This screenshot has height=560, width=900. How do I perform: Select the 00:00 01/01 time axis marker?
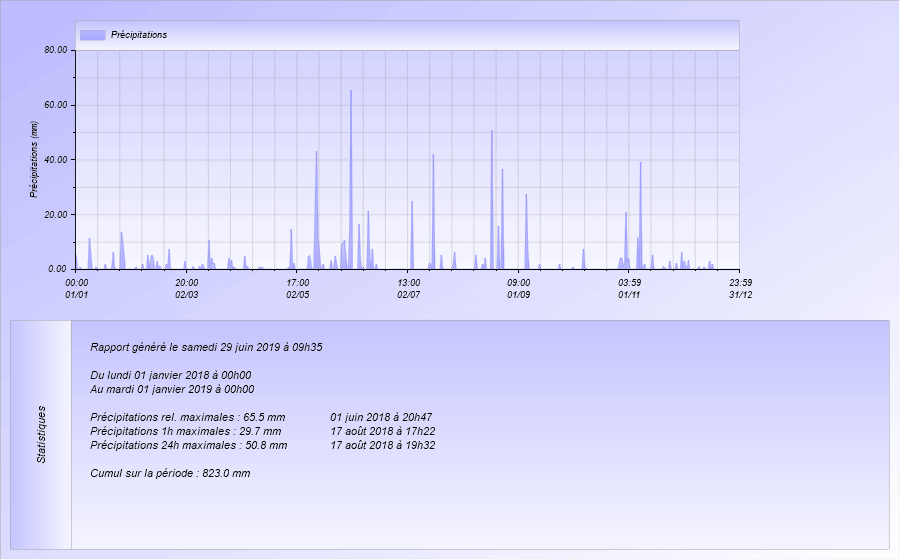coord(77,288)
